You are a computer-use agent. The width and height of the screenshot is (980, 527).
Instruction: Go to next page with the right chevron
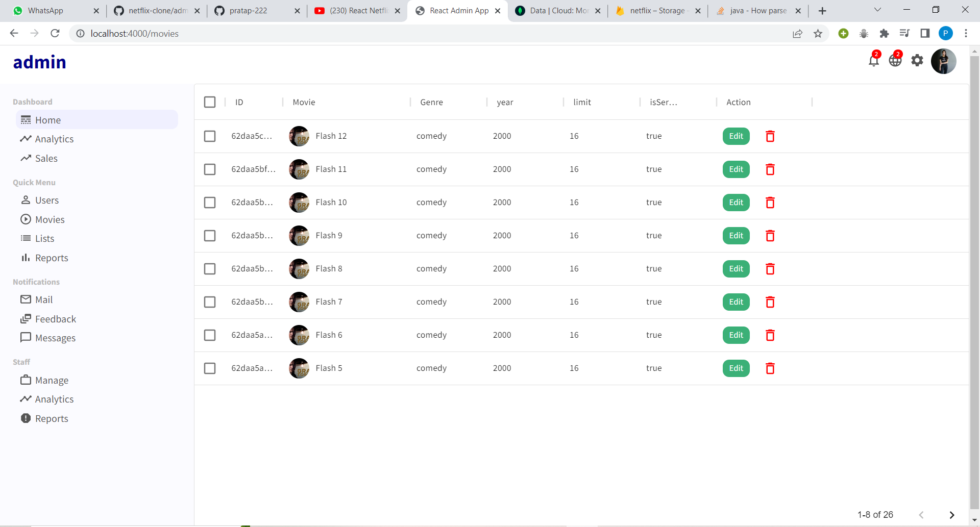click(x=951, y=515)
